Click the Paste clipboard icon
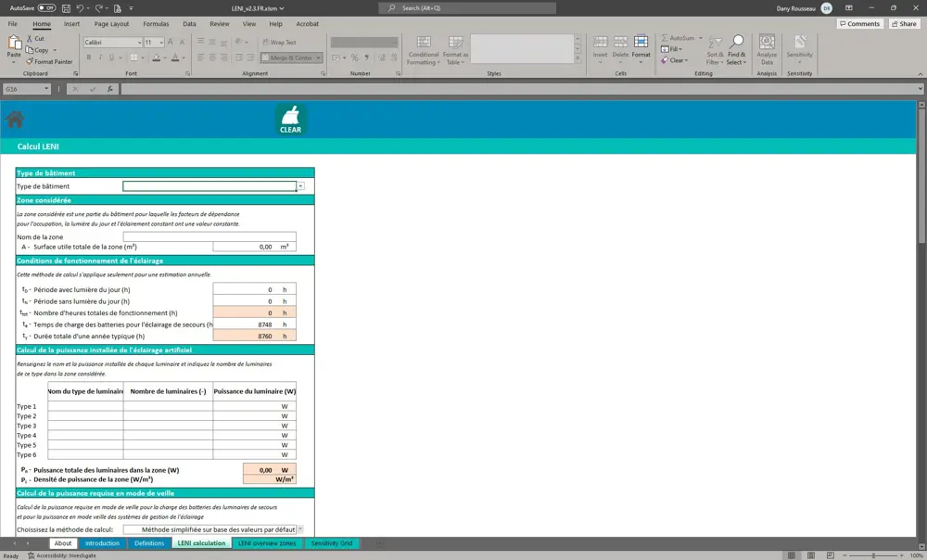The image size is (927, 560). point(14,44)
